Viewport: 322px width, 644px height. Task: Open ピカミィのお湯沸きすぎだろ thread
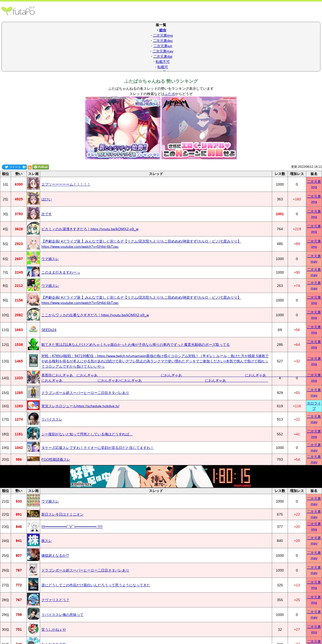90,229
